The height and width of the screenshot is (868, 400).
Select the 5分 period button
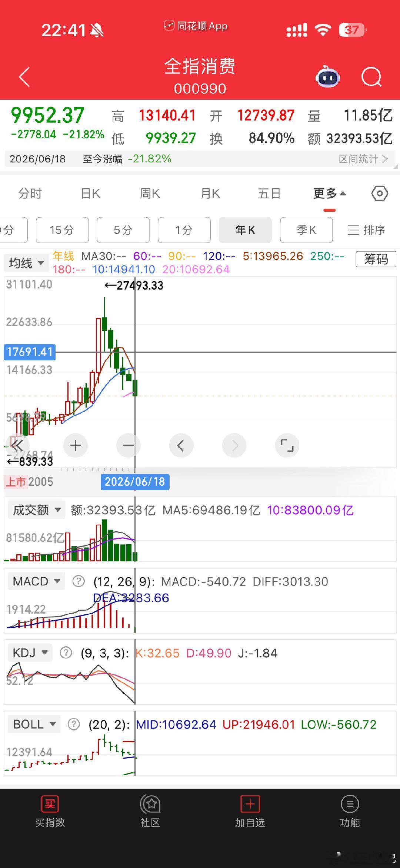coord(123,230)
